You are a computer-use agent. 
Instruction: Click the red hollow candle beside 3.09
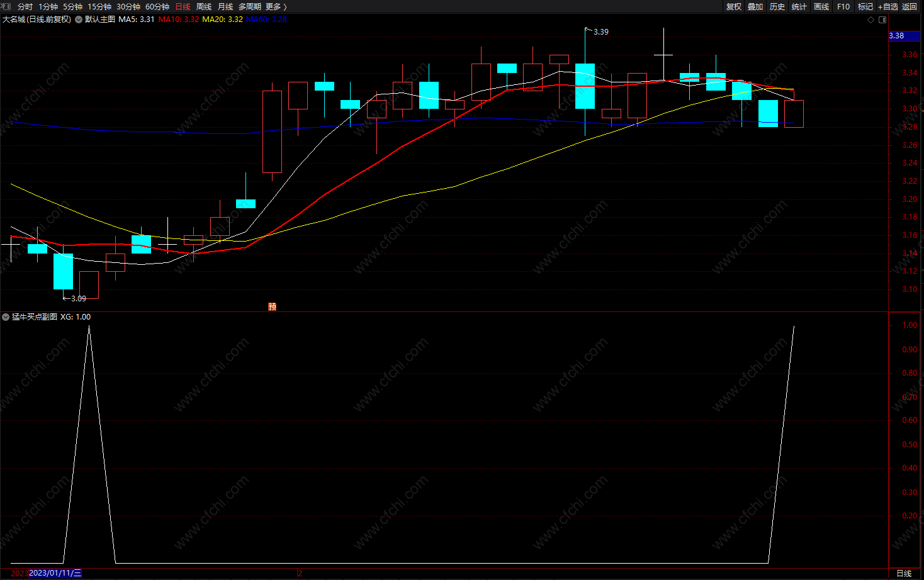[89, 285]
